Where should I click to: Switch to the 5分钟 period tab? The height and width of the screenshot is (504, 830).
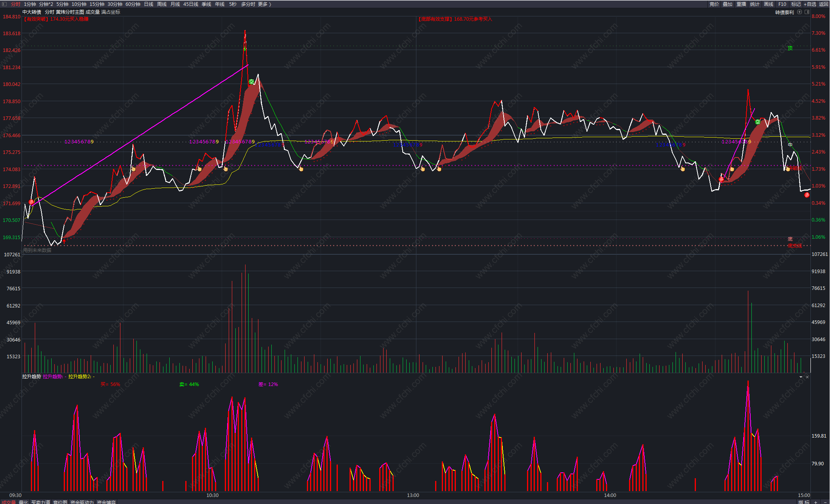click(62, 4)
